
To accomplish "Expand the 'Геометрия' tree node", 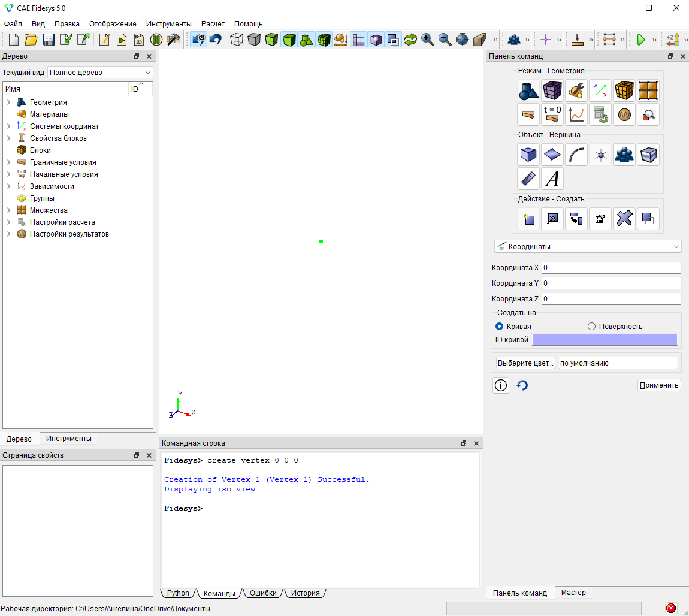I will click(9, 102).
